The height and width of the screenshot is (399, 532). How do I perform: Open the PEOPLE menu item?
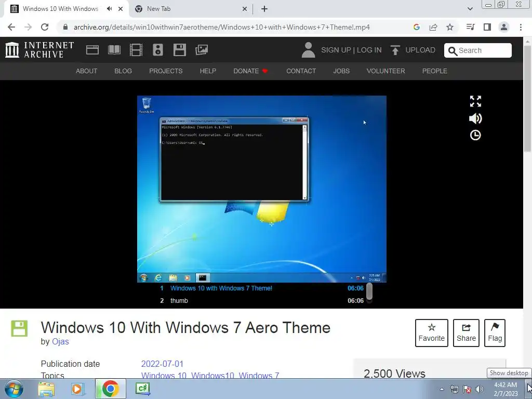pyautogui.click(x=435, y=71)
